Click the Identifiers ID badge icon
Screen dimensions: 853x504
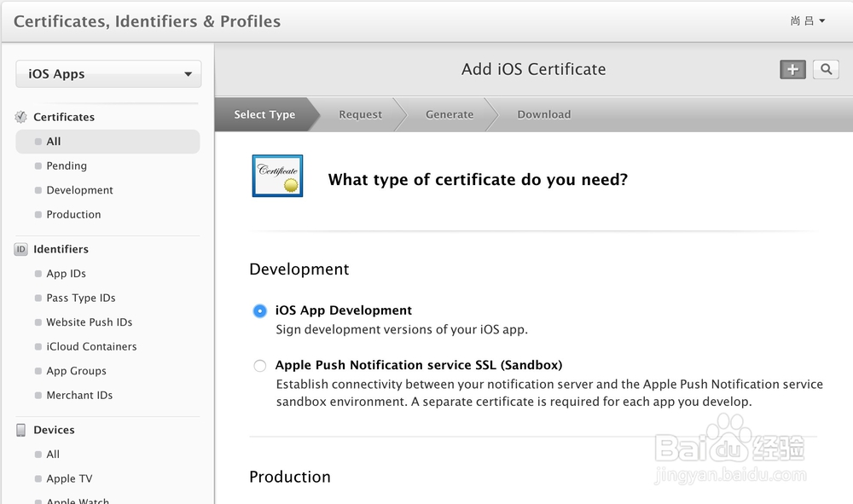21,249
